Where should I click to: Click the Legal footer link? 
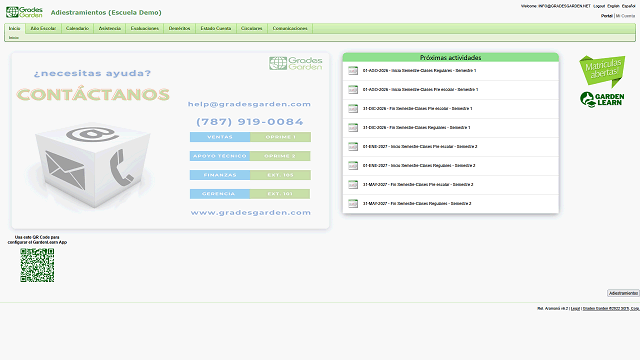tap(575, 309)
